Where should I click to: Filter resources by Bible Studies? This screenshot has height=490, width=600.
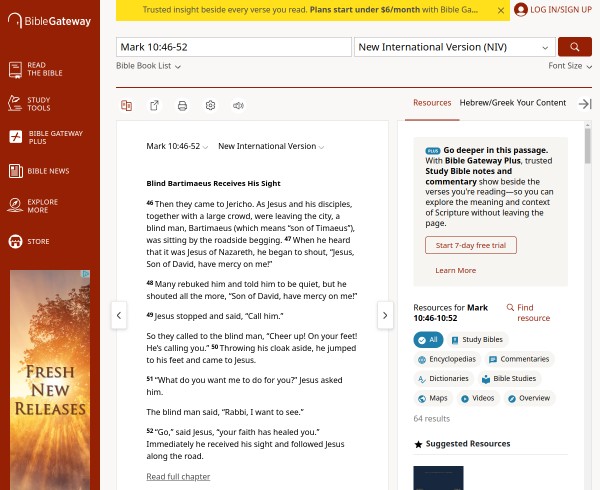point(509,379)
